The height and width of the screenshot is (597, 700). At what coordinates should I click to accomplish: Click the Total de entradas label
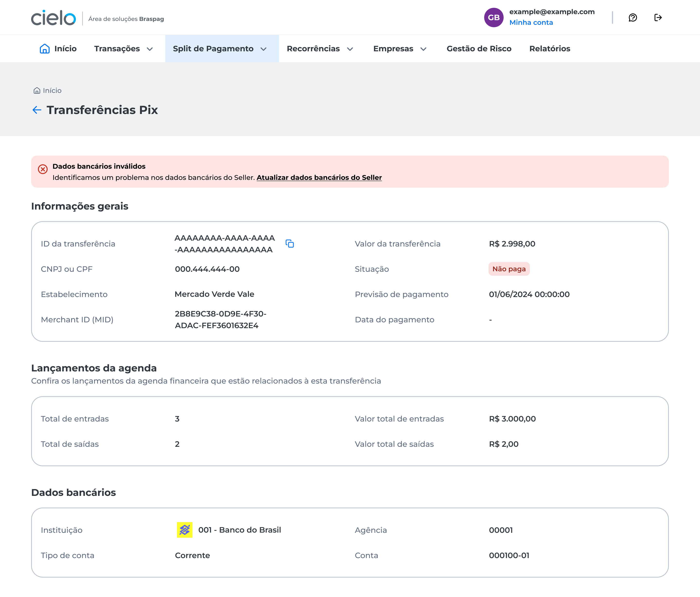click(75, 419)
